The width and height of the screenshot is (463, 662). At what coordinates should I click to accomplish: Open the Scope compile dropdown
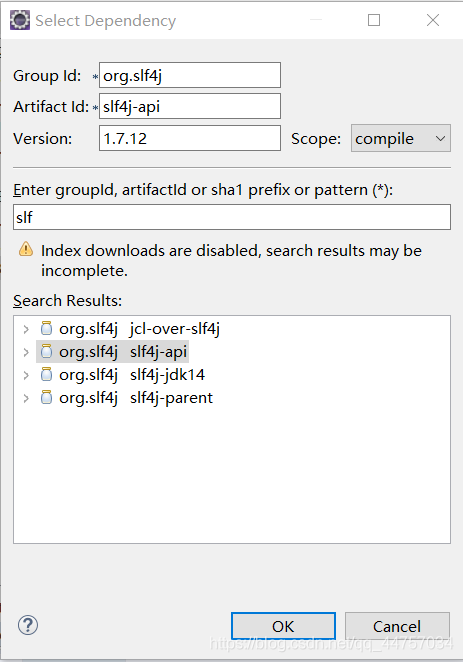pos(401,138)
